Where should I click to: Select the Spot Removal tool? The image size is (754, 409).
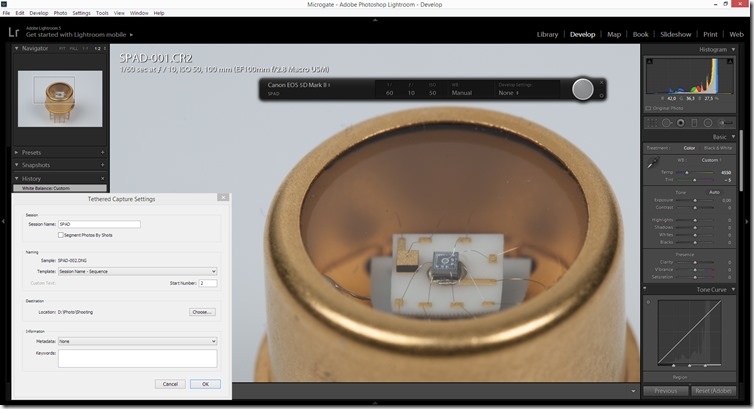[666, 123]
